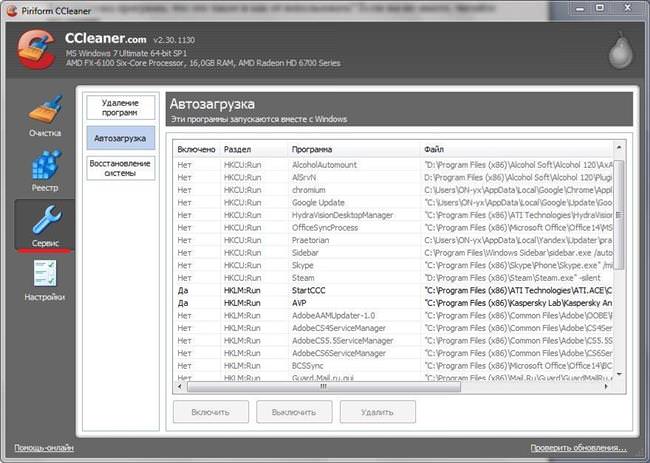This screenshot has width=650, height=463.
Task: Select the AdobeCS5.5ServiceManager entry
Action: point(393,341)
